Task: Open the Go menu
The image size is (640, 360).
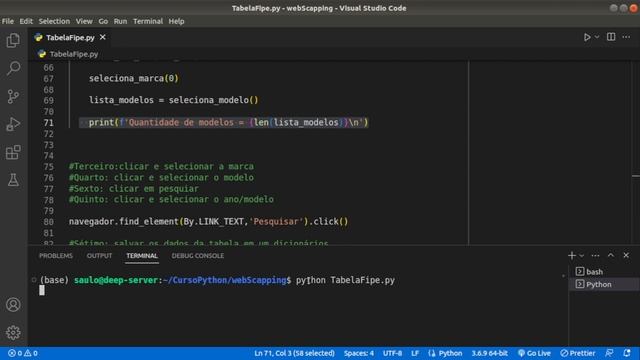Action: (x=103, y=21)
